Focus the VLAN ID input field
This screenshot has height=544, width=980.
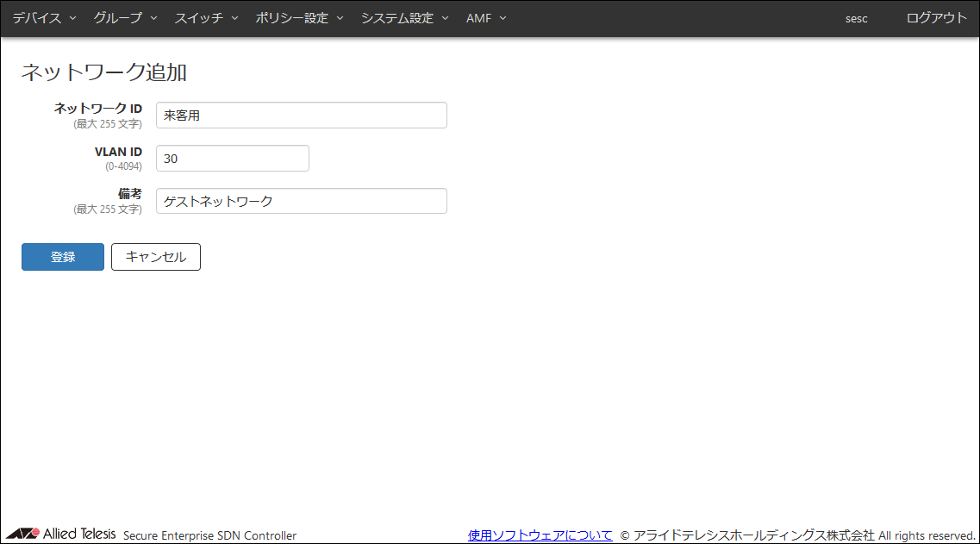[233, 158]
